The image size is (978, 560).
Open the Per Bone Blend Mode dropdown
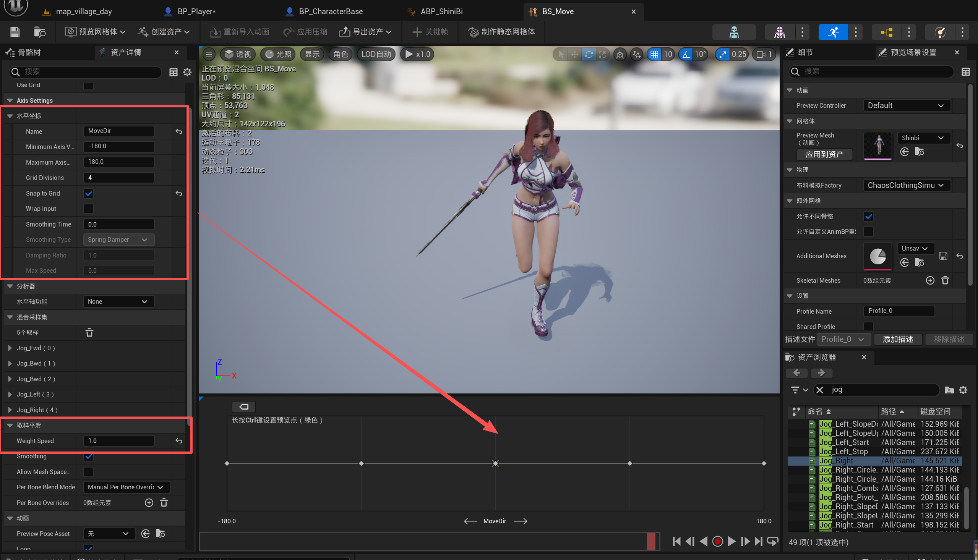pyautogui.click(x=126, y=487)
